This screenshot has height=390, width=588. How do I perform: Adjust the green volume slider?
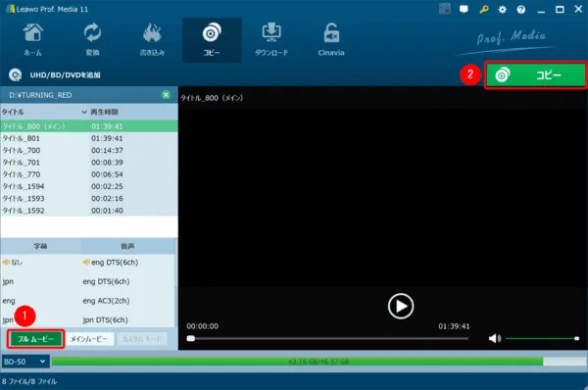542,339
